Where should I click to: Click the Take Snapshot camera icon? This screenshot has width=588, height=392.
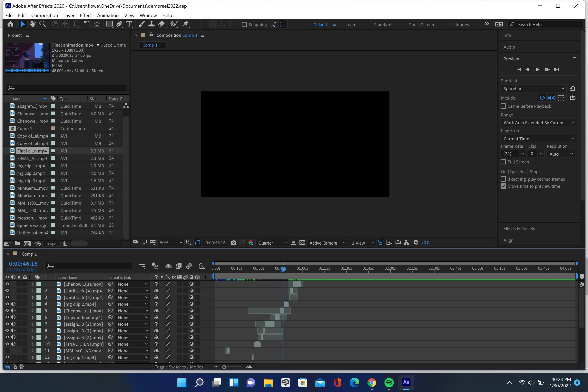click(x=233, y=242)
